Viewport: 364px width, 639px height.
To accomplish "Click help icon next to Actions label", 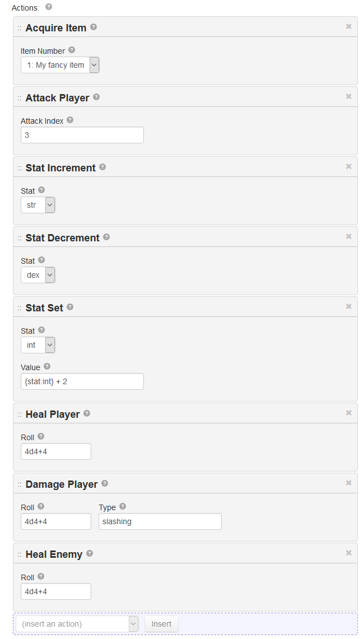I will point(49,7).
